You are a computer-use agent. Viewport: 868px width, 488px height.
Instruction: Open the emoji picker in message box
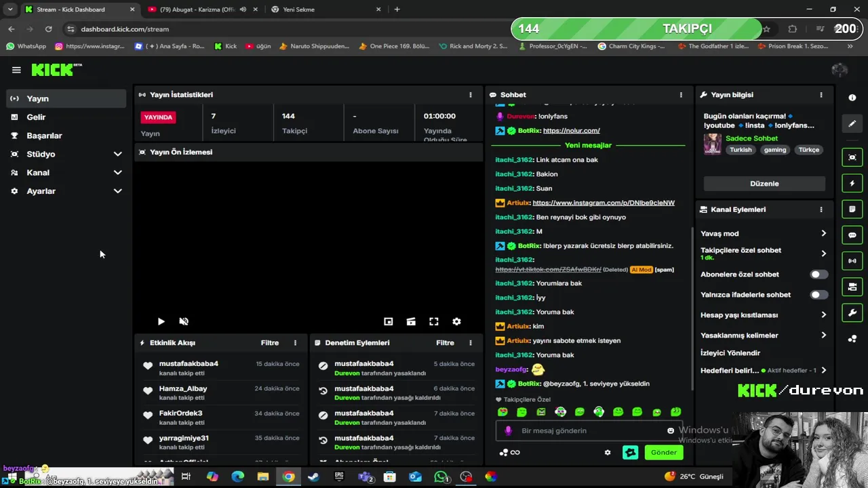click(x=671, y=431)
